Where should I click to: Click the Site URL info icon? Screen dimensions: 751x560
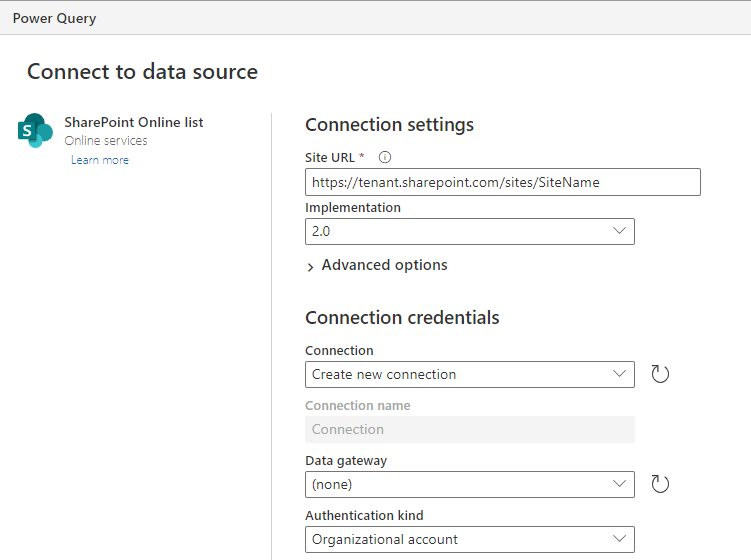tap(385, 157)
